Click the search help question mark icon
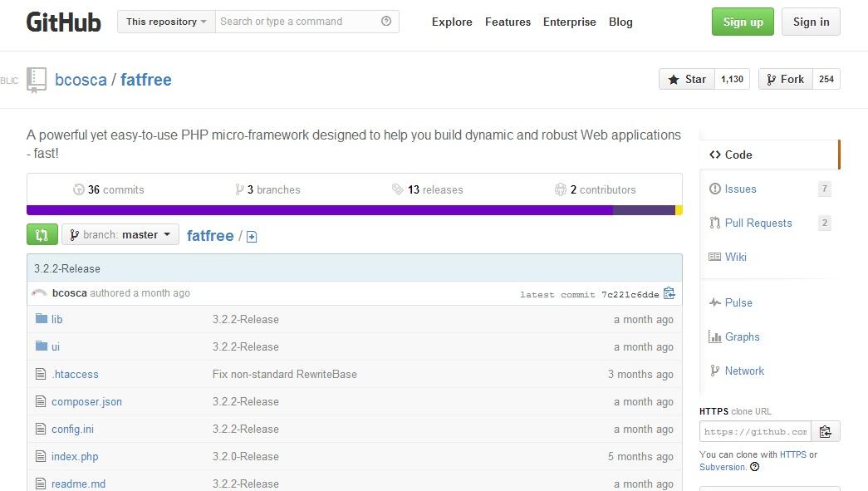 coord(386,22)
